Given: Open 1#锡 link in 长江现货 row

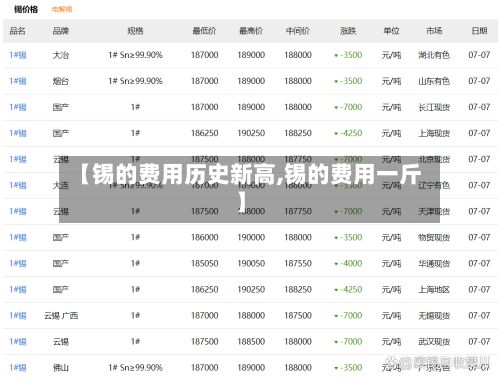Looking at the screenshot, I should coord(18,107).
